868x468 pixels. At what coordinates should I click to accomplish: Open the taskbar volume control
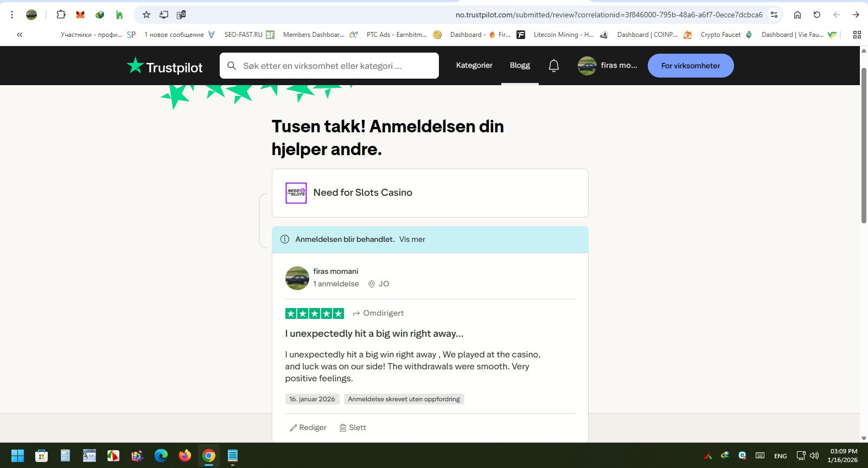(x=814, y=456)
